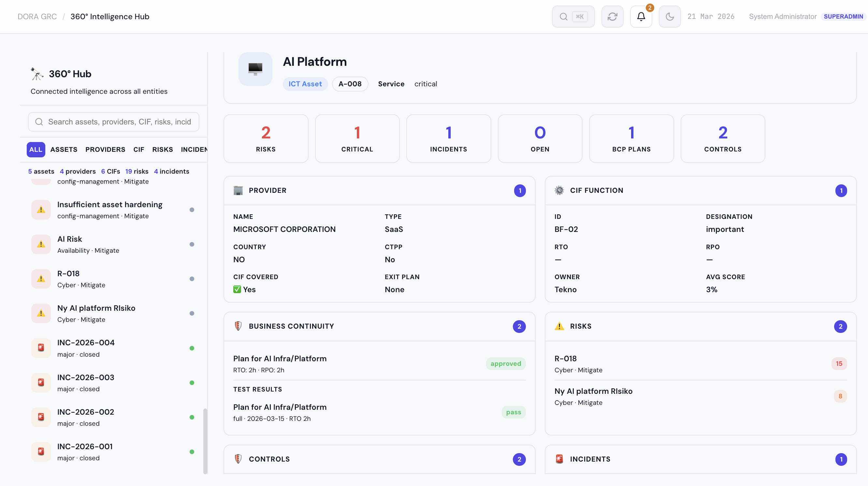Open the command search button in header
Screen dimensions: 868x486
coord(573,17)
